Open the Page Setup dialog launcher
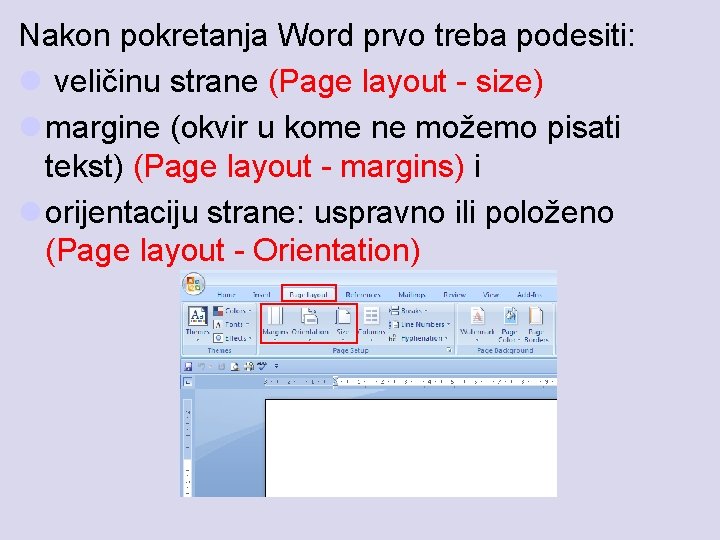Image resolution: width=720 pixels, height=540 pixels. tap(449, 350)
